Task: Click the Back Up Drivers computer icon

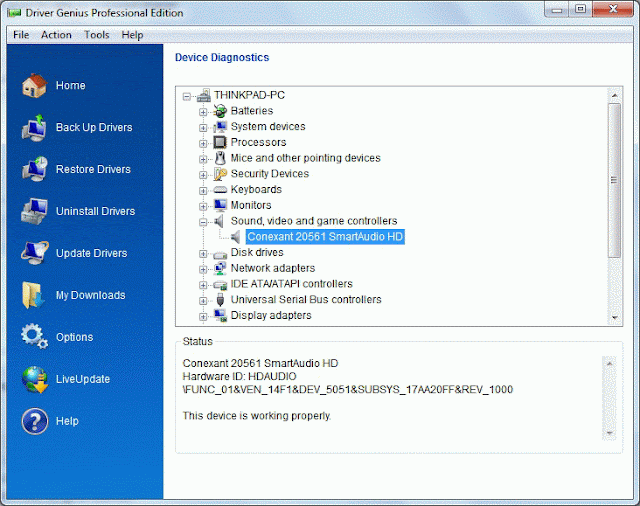Action: (34, 128)
